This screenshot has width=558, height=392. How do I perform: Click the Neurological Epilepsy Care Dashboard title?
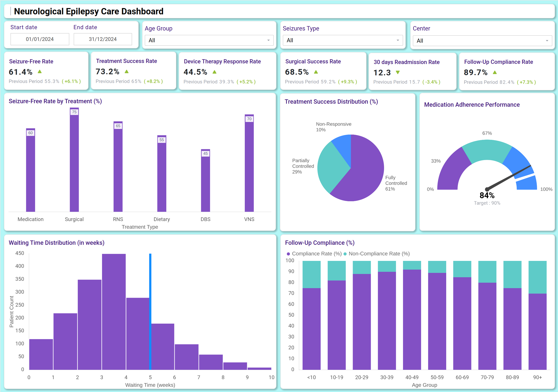89,11
